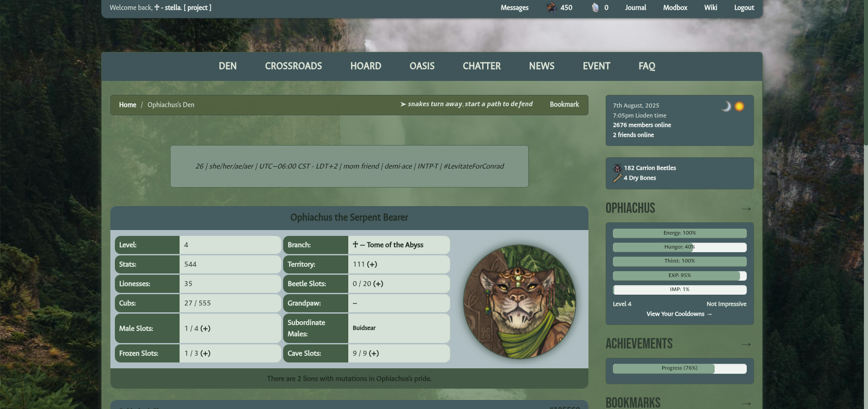Screen dimensions: 868x409
Task: Go to Home breadcrumb
Action: pos(128,105)
